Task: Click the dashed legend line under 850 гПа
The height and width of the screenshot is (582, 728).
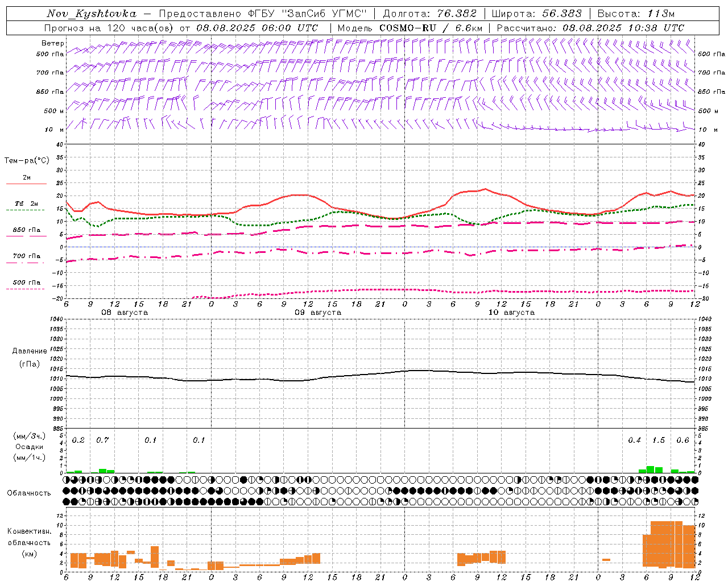Action: [x=26, y=235]
